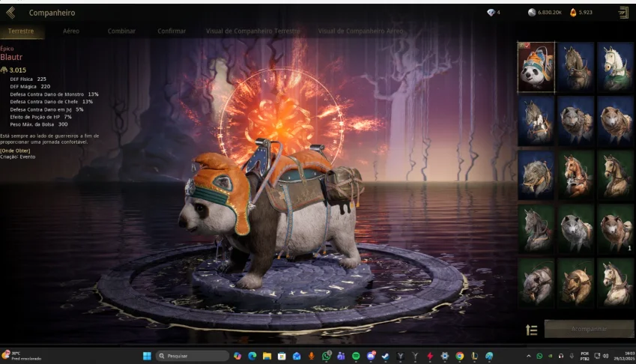The height and width of the screenshot is (364, 636).
Task: Open League of Legends from the taskbar
Action: tap(474, 356)
